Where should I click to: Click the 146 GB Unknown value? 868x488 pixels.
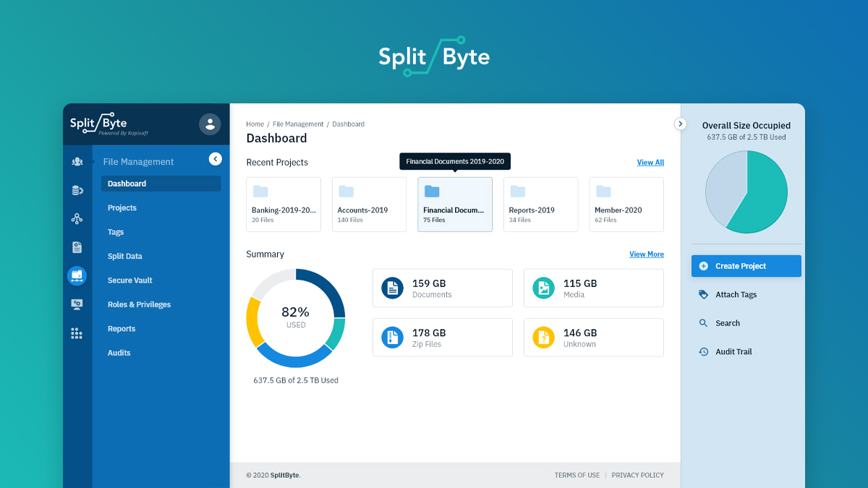(580, 333)
